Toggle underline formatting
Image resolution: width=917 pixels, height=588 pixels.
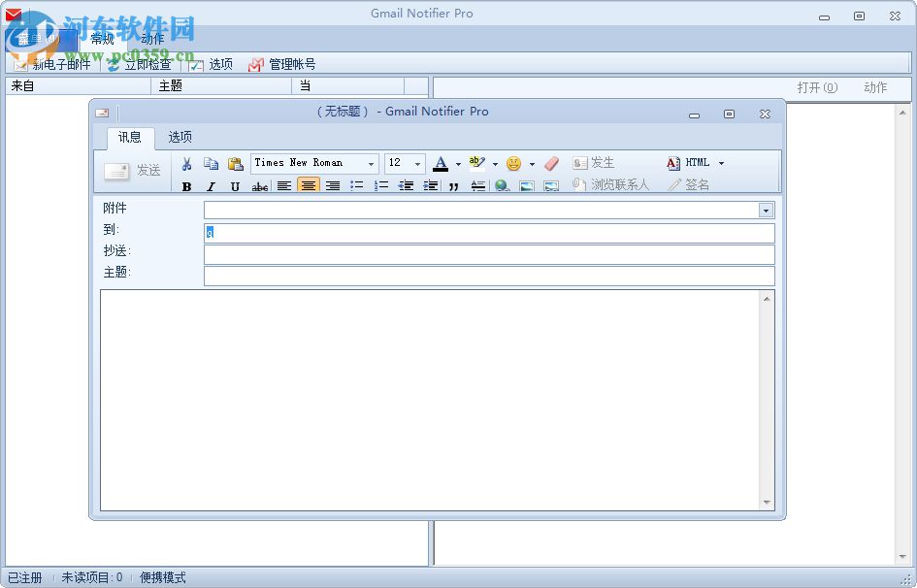tap(235, 185)
